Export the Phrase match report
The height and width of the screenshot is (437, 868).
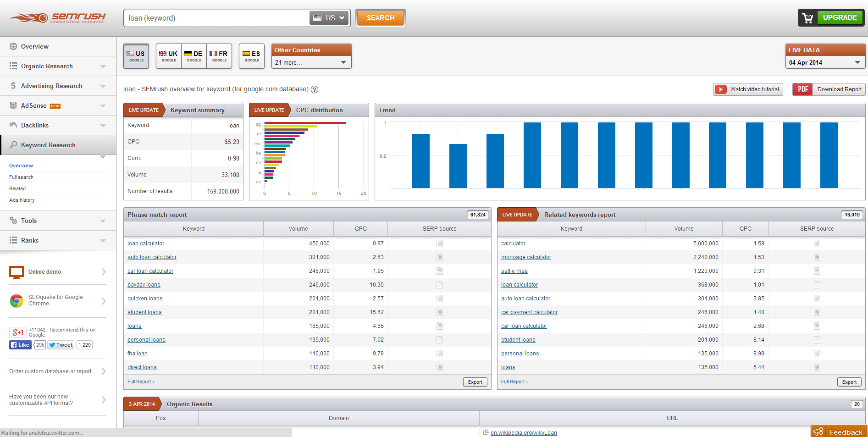point(475,382)
